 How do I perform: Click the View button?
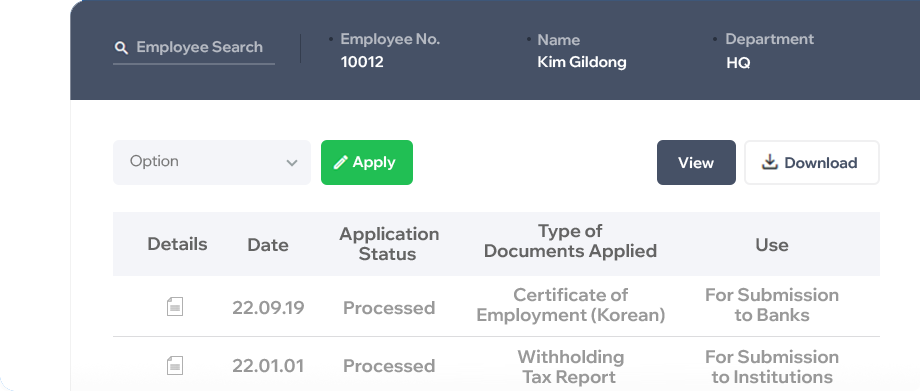pyautogui.click(x=696, y=163)
